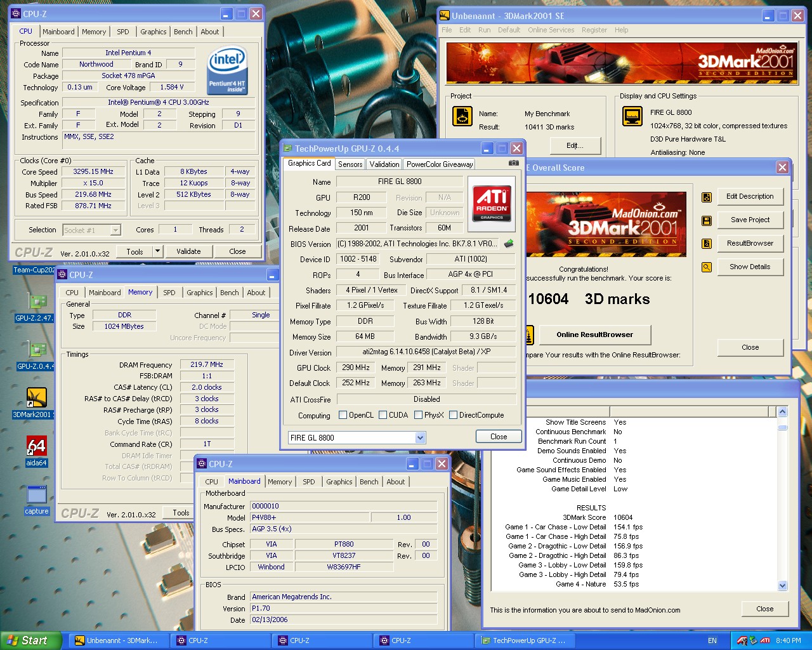
Task: Click the Project icon in 3DMark2001
Action: coord(462,116)
